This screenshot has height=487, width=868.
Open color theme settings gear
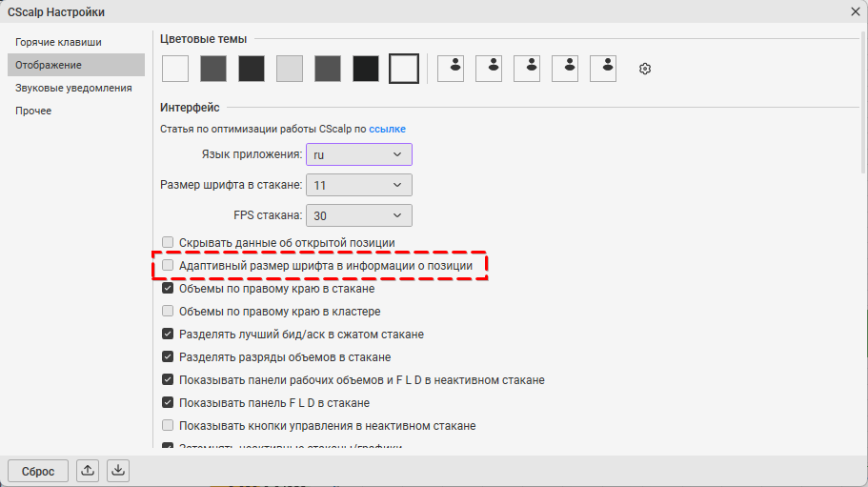pos(645,69)
